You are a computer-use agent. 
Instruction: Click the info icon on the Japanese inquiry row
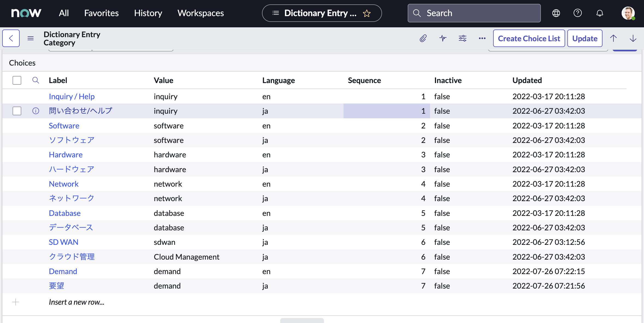(x=36, y=111)
